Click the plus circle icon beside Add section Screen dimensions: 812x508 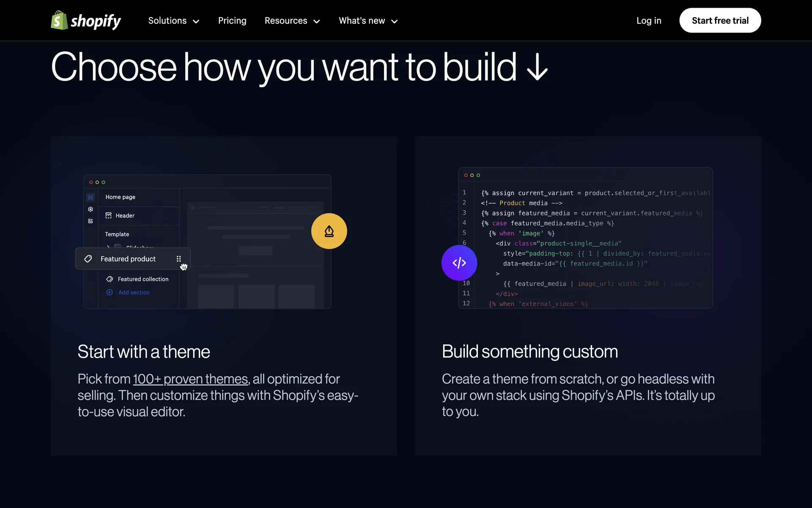(x=110, y=293)
